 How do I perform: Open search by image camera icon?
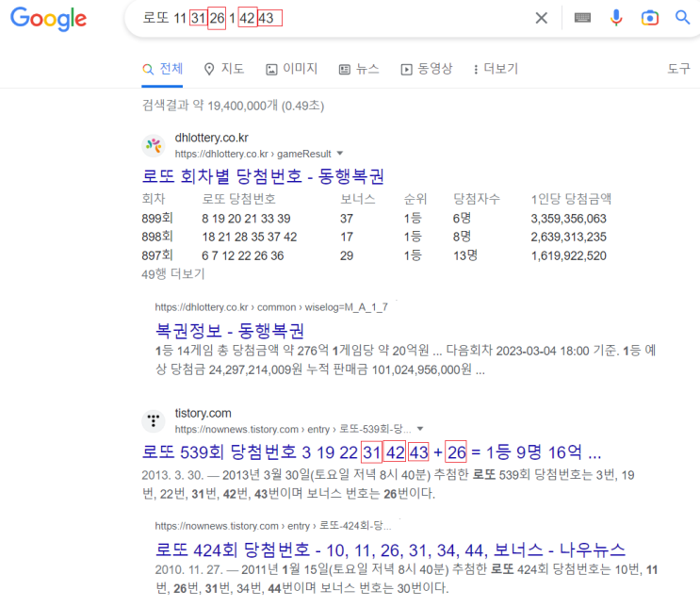[x=649, y=18]
